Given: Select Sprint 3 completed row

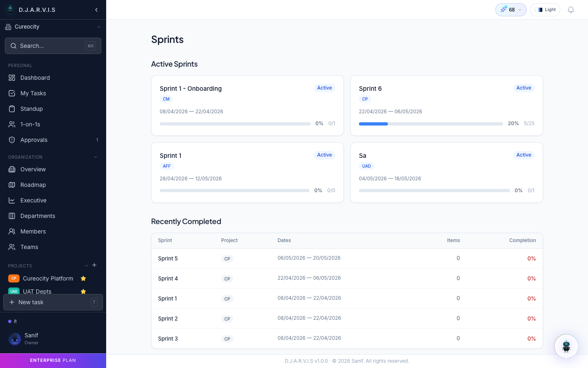Looking at the screenshot, I should pyautogui.click(x=347, y=339).
